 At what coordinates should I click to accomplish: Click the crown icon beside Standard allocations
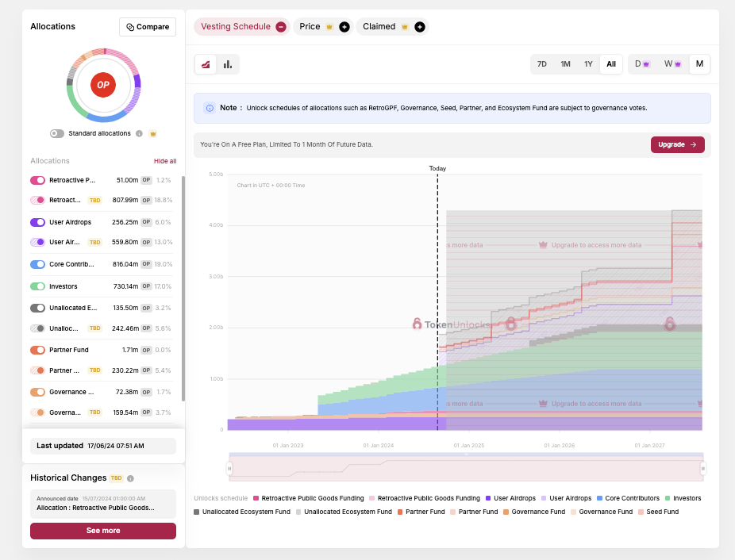[x=153, y=133]
